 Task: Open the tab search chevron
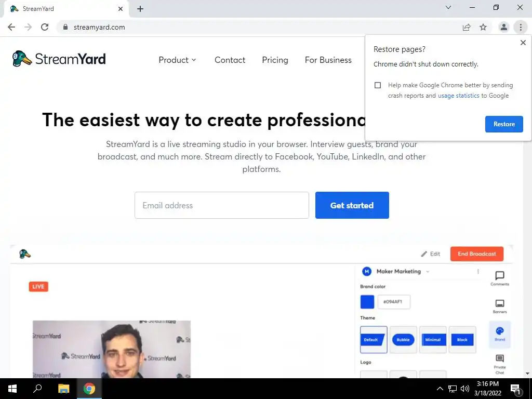pyautogui.click(x=448, y=7)
